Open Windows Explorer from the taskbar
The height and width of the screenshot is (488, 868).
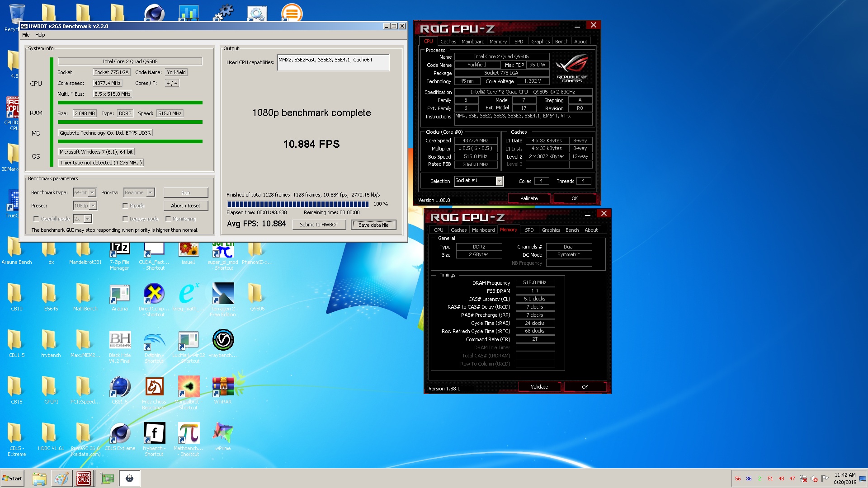click(x=39, y=479)
